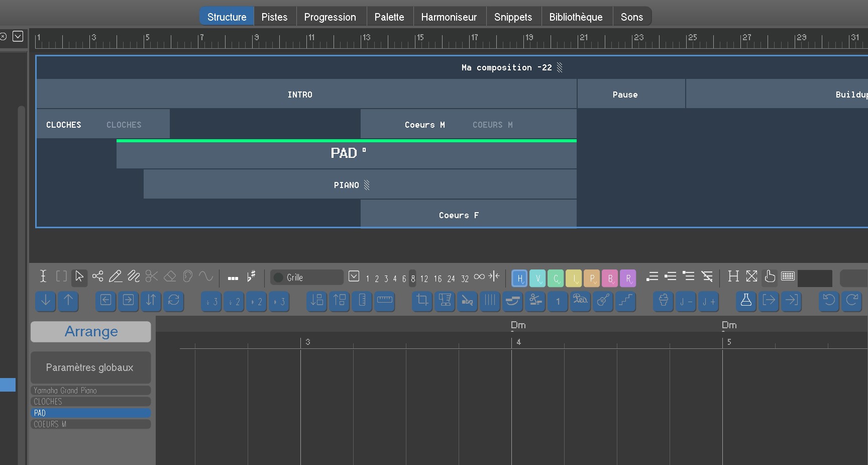The width and height of the screenshot is (868, 465).
Task: Toggle the Grille snap switch
Action: [x=278, y=277]
